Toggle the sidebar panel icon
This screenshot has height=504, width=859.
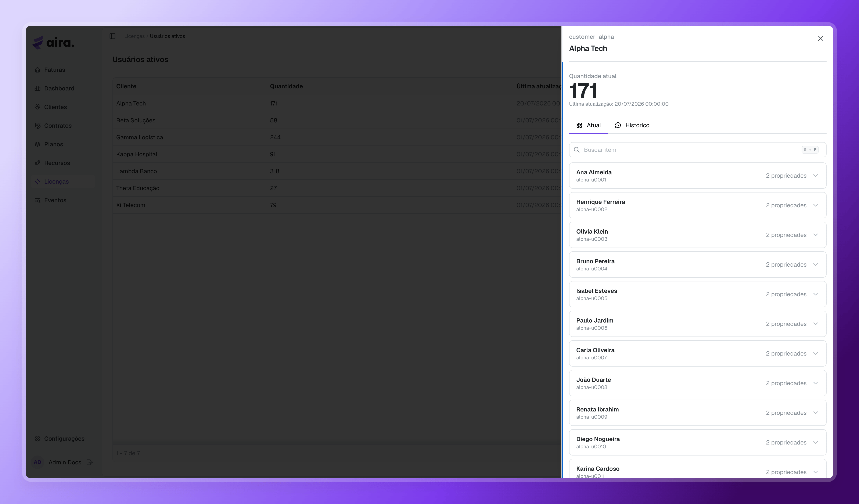[x=112, y=36]
